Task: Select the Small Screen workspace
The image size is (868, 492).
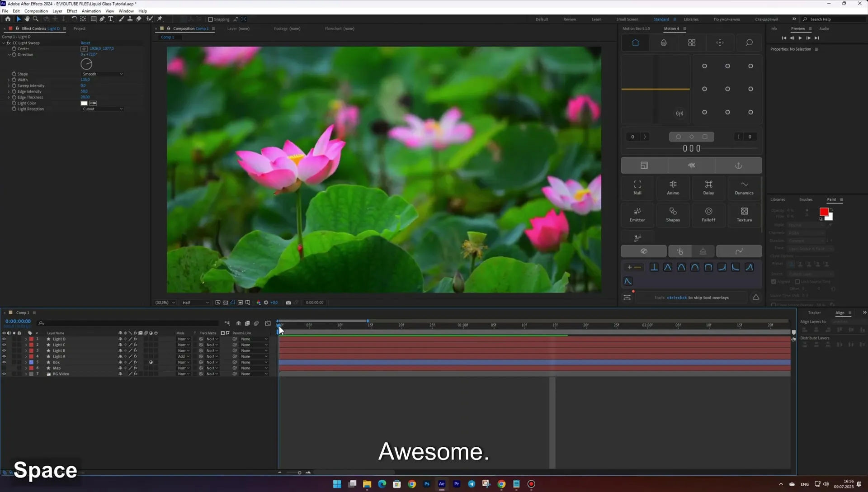Action: click(x=627, y=19)
